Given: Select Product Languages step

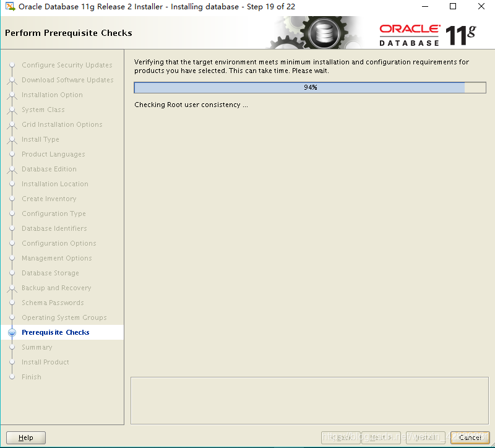Looking at the screenshot, I should click(x=53, y=154).
